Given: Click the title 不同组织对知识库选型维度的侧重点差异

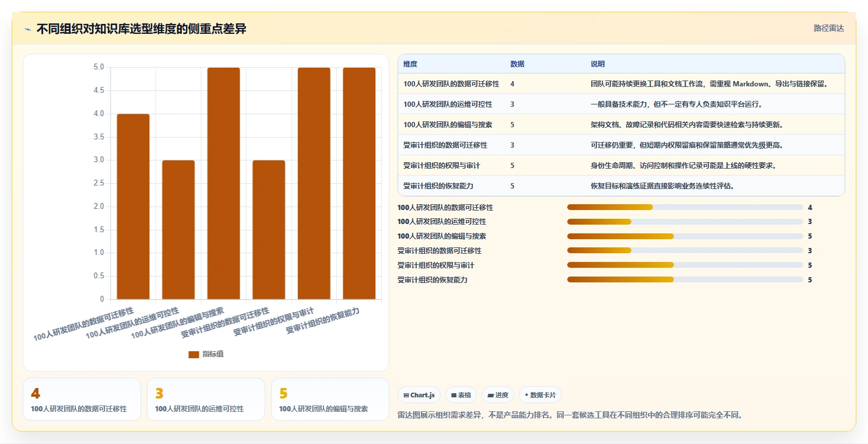Looking at the screenshot, I should [x=142, y=29].
